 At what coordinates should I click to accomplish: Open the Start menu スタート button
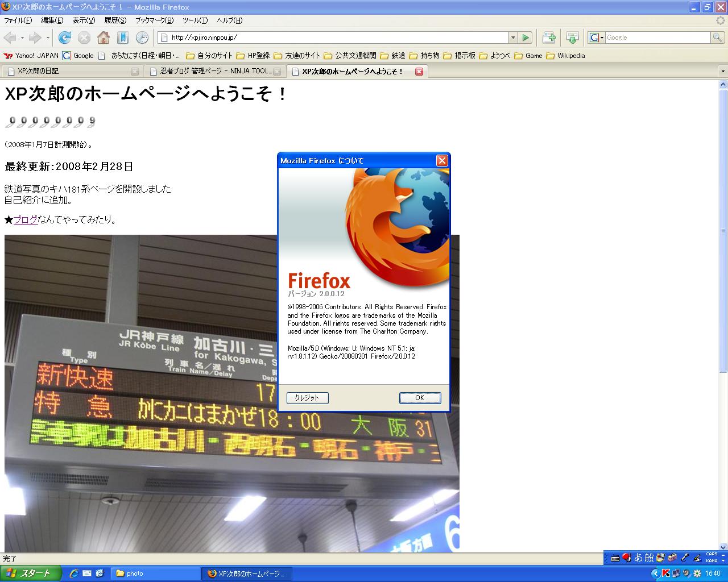31,573
